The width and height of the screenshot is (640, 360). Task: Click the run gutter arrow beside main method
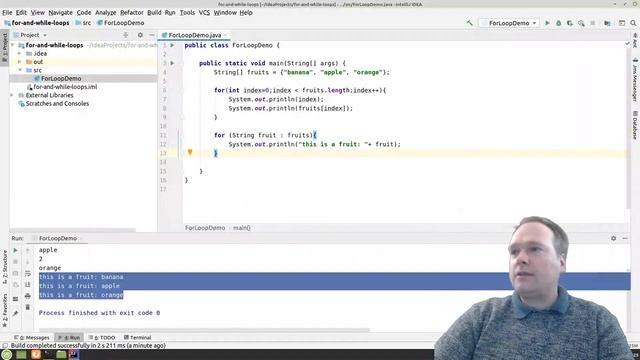(172, 63)
